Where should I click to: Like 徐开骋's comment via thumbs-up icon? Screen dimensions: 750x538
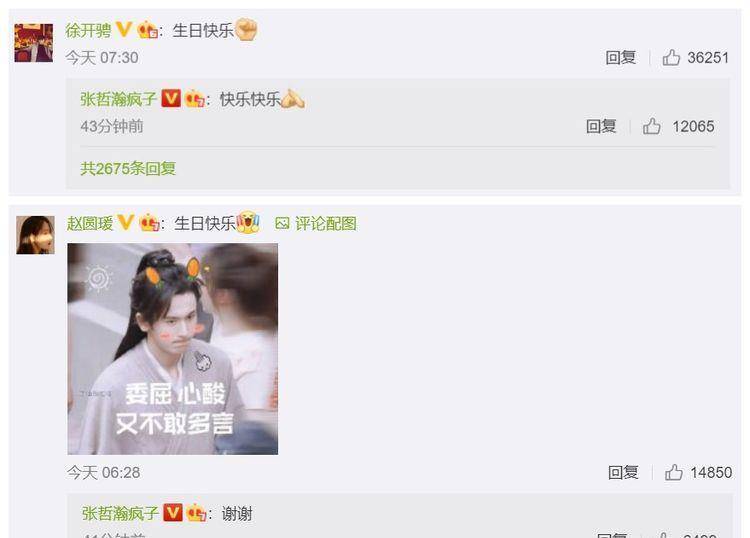pyautogui.click(x=671, y=57)
